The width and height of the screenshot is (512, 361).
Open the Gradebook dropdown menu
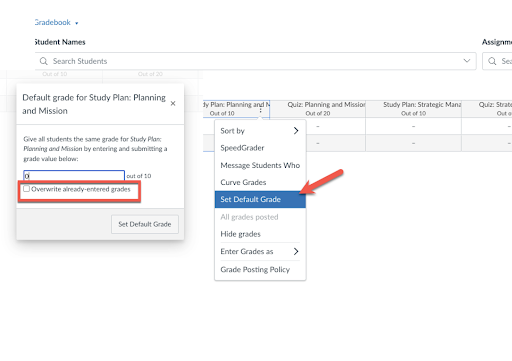coord(56,23)
